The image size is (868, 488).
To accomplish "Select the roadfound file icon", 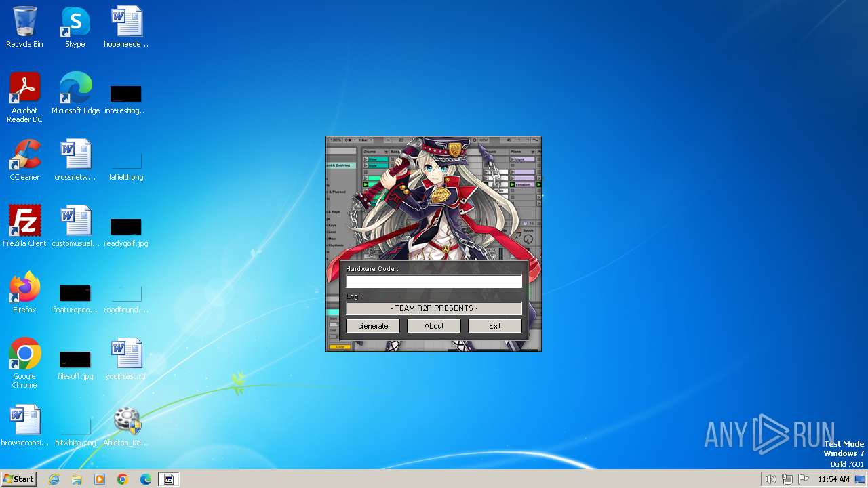I will coord(126,298).
